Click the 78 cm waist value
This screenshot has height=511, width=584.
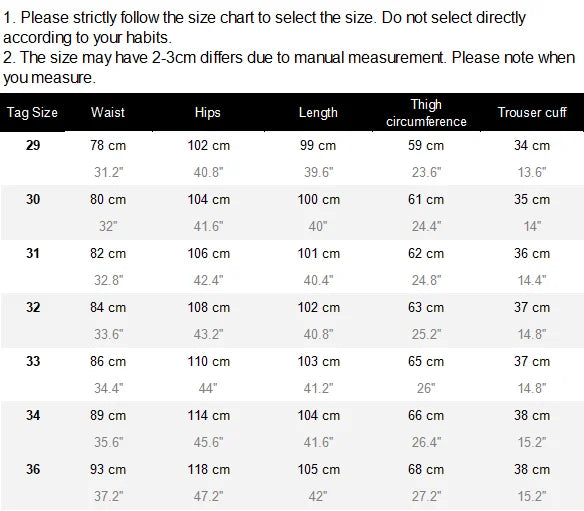108,145
